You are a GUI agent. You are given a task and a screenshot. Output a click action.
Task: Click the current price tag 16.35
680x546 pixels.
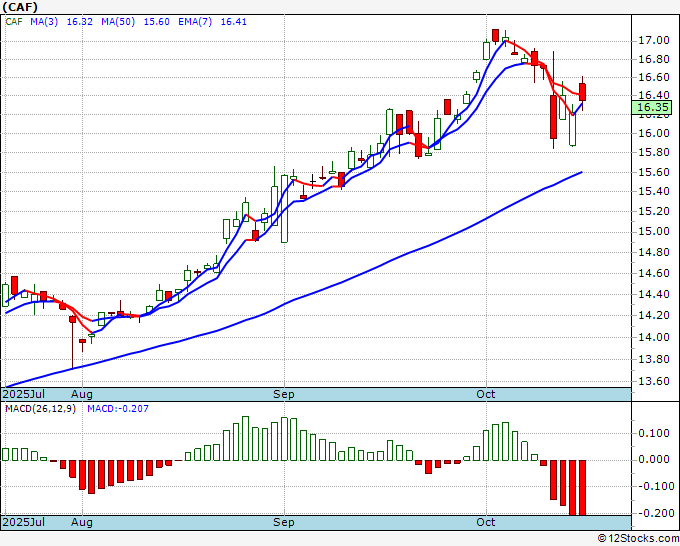[654, 107]
